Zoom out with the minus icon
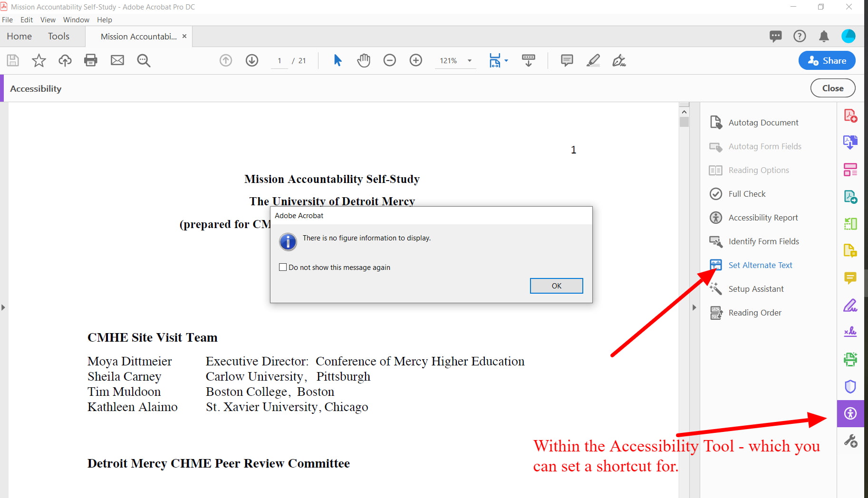This screenshot has height=498, width=868. pyautogui.click(x=390, y=60)
